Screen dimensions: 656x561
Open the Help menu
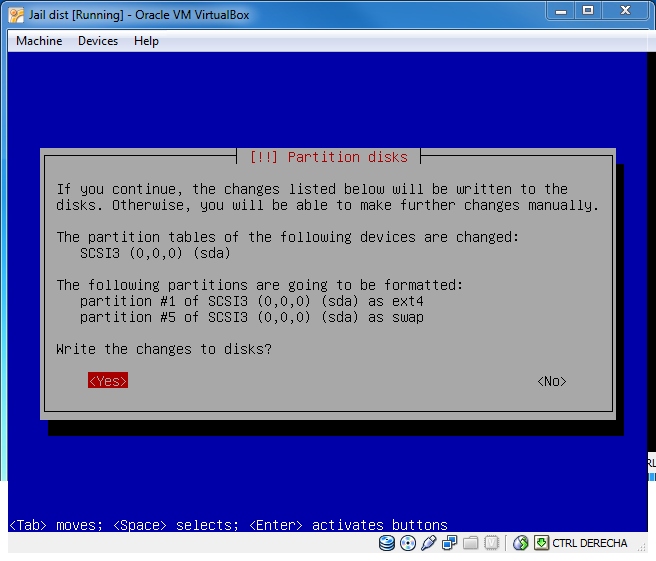click(x=146, y=41)
